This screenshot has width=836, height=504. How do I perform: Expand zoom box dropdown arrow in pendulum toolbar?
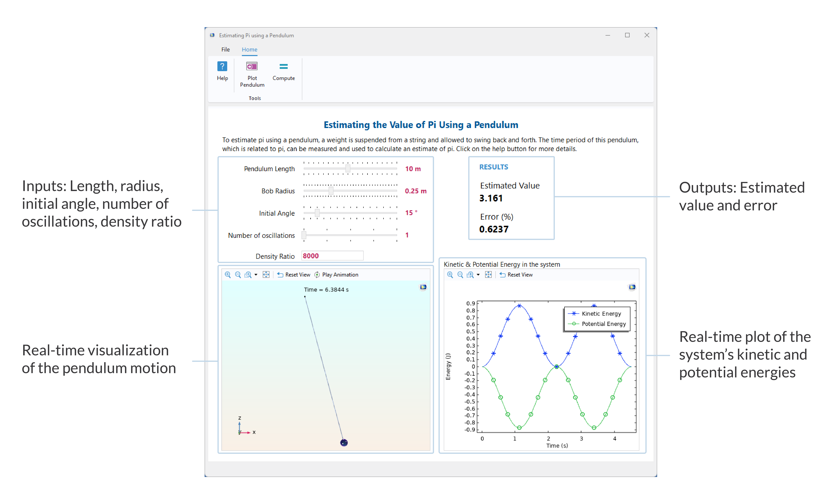pyautogui.click(x=256, y=275)
